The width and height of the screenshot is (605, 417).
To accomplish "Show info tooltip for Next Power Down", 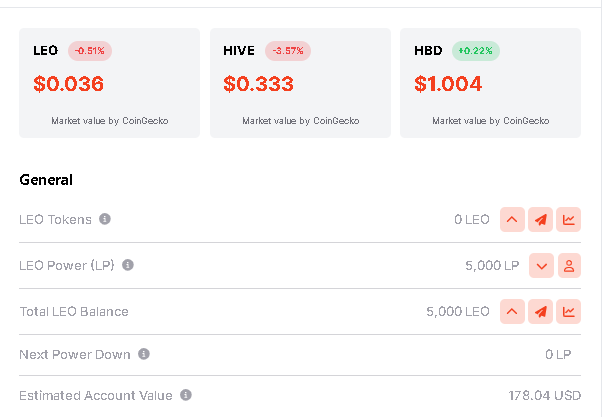I will (x=144, y=354).
